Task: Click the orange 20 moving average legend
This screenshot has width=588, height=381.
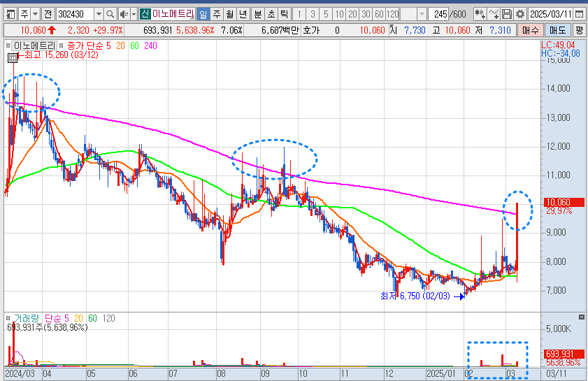Action: 120,45
